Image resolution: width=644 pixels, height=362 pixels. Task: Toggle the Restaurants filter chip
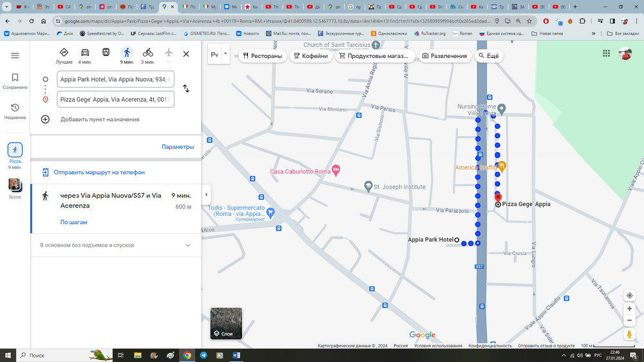point(261,56)
